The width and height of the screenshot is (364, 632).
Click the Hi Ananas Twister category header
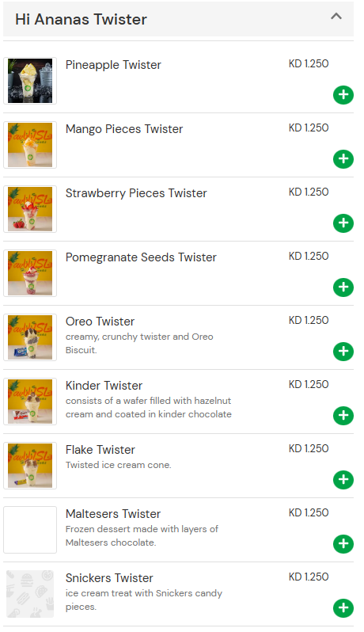pos(178,19)
